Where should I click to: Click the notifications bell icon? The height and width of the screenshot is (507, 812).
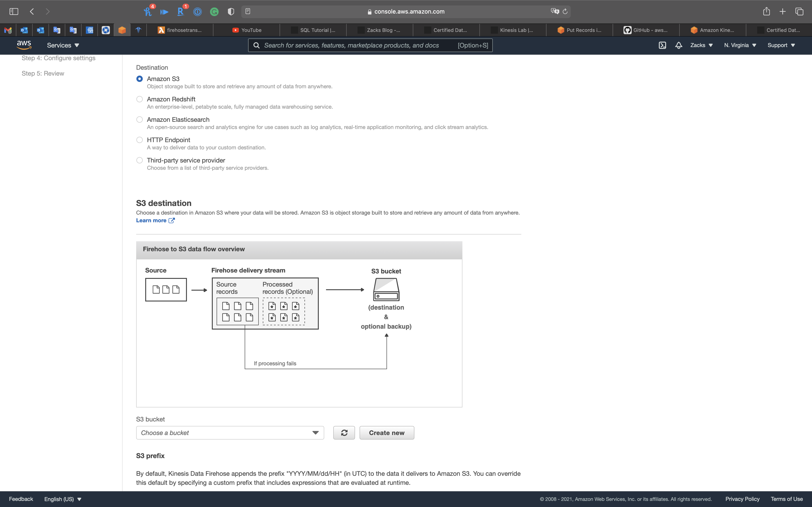click(x=679, y=45)
